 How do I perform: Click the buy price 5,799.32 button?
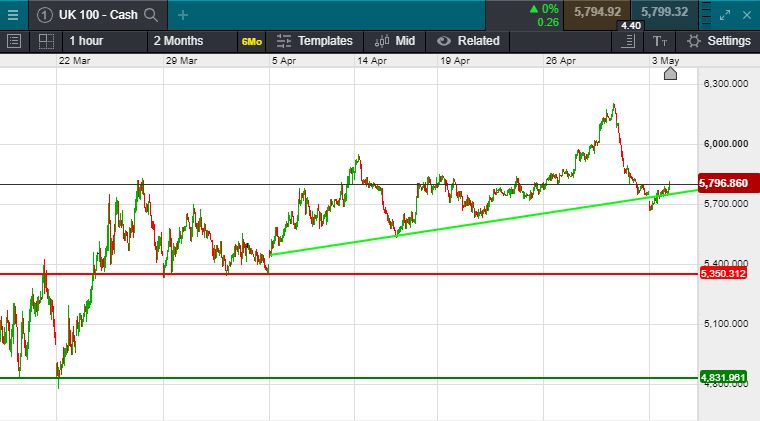664,12
